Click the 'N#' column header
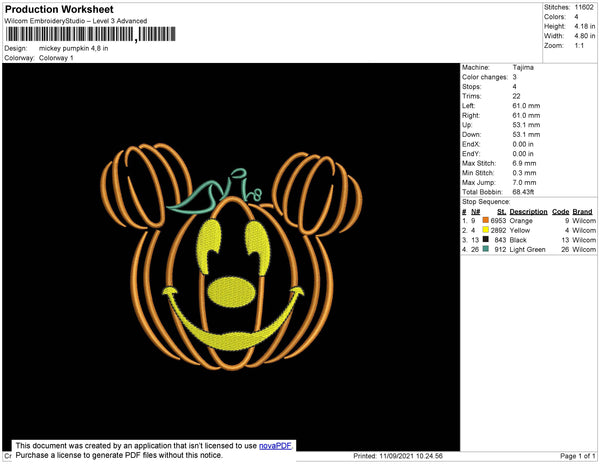 (475, 212)
